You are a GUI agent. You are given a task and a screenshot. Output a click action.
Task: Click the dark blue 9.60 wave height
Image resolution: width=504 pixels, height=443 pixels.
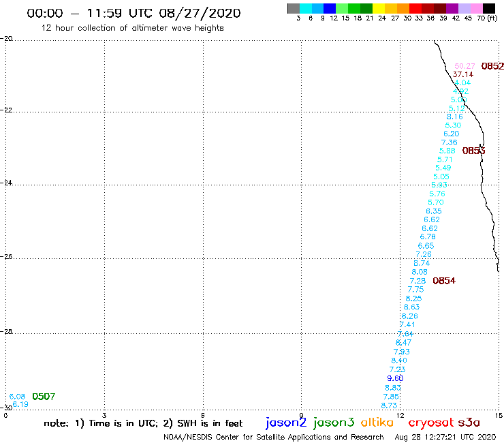tap(395, 378)
